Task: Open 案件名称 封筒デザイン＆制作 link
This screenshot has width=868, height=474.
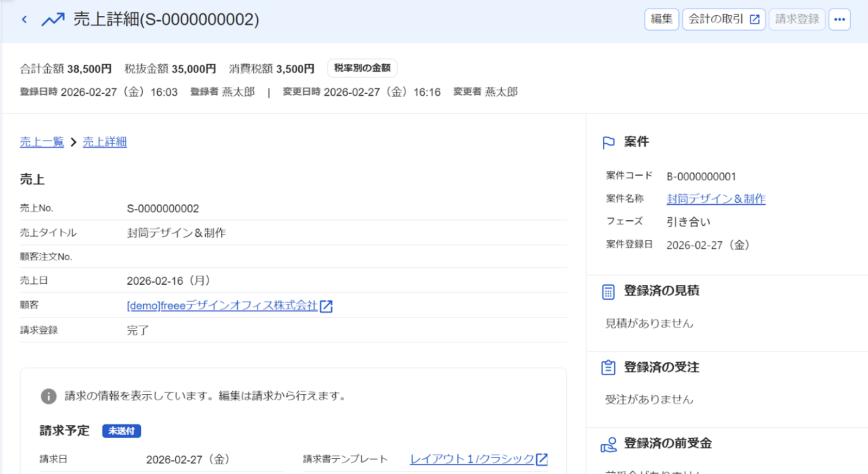Action: point(716,199)
